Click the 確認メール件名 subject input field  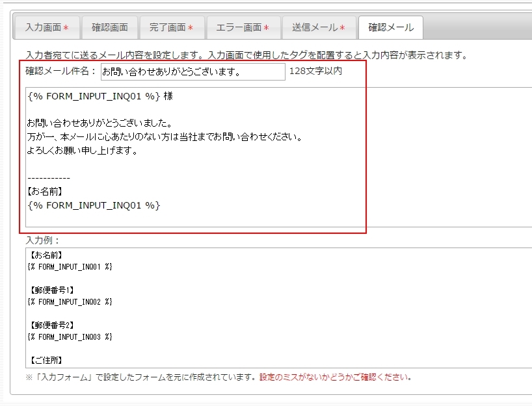click(x=191, y=73)
